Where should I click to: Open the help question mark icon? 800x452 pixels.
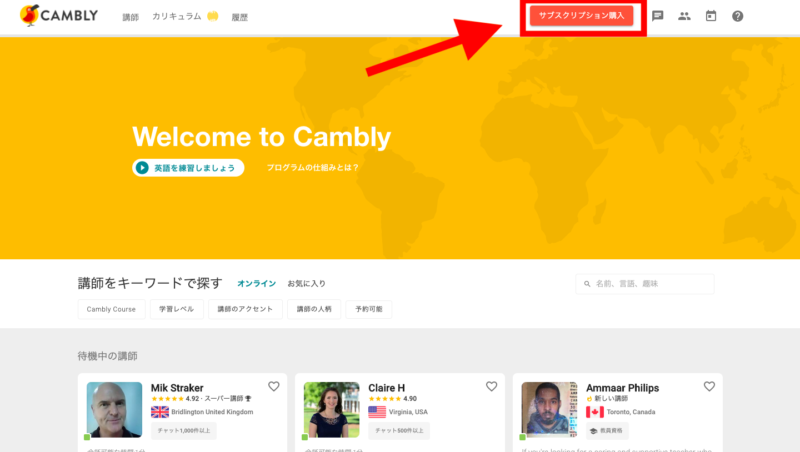738,16
